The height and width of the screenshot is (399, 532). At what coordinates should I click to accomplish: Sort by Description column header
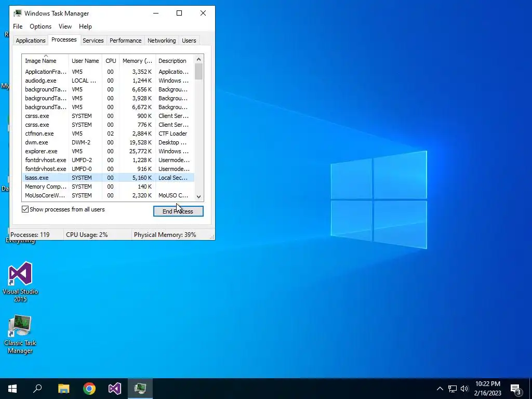pos(175,61)
